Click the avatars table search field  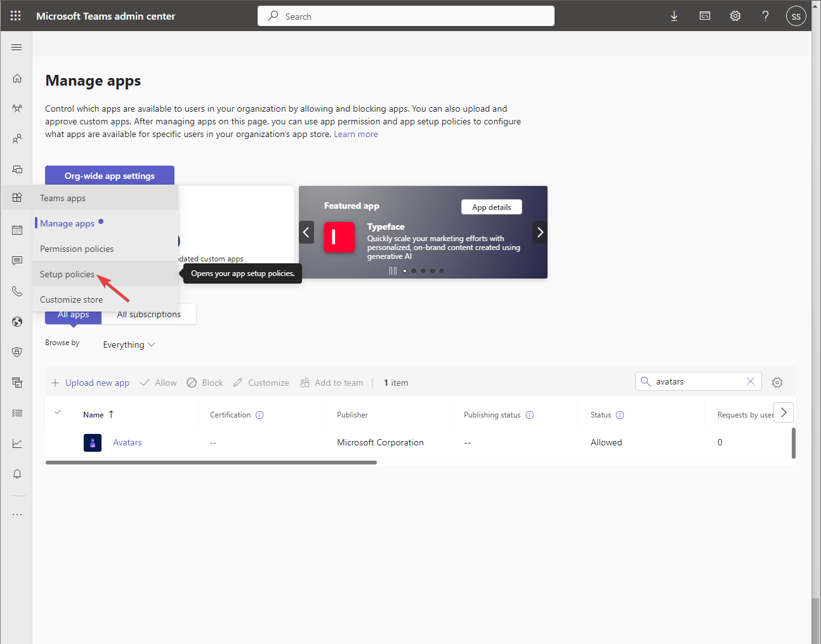point(698,381)
